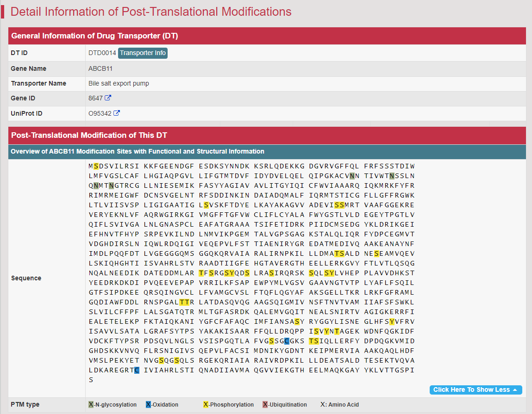Select blue-highlighted C in FVGSSGCGKS block
Screen dimensions: 532x414
coord(287,341)
